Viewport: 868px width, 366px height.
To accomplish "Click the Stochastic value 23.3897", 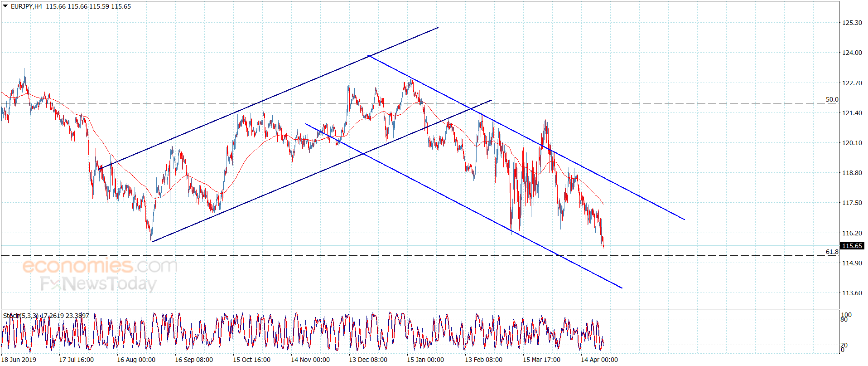I will tap(77, 316).
